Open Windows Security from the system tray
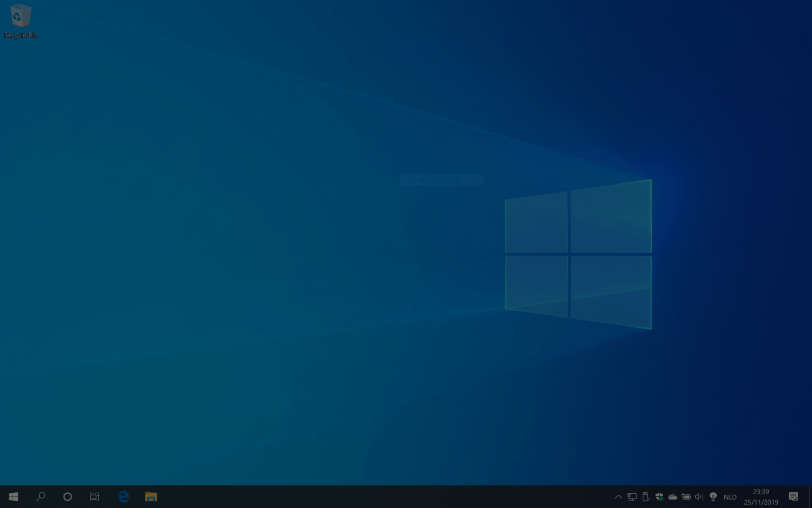Viewport: 812px width, 508px height. tap(659, 497)
